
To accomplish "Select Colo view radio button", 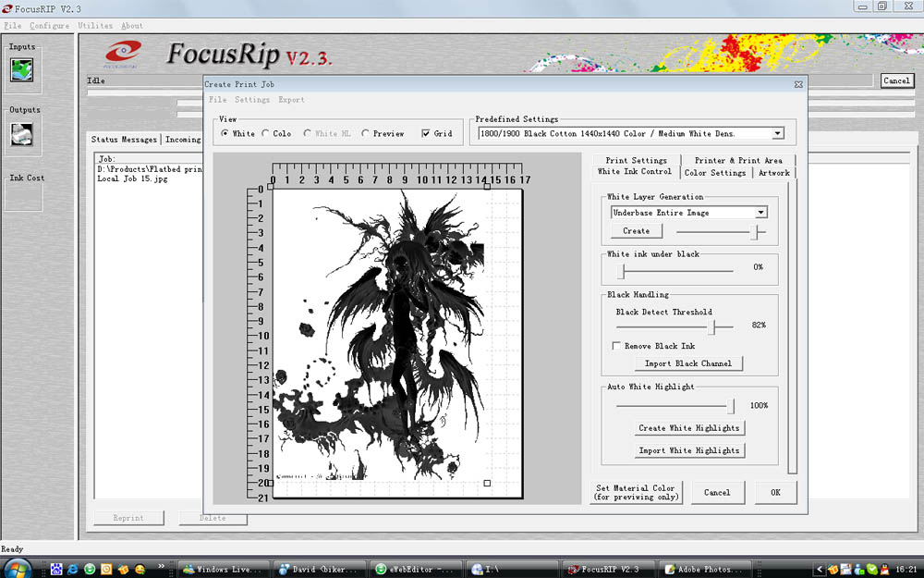I will [x=266, y=133].
